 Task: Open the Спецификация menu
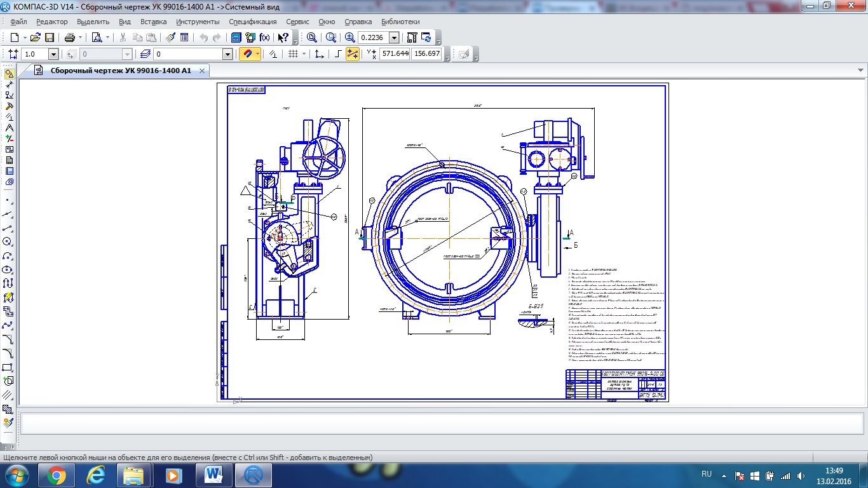pos(253,22)
